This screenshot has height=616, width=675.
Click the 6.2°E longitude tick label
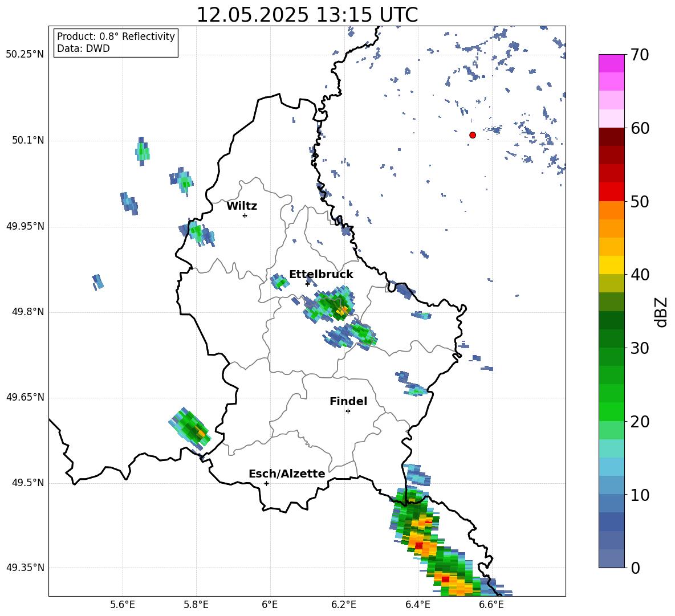[344, 605]
